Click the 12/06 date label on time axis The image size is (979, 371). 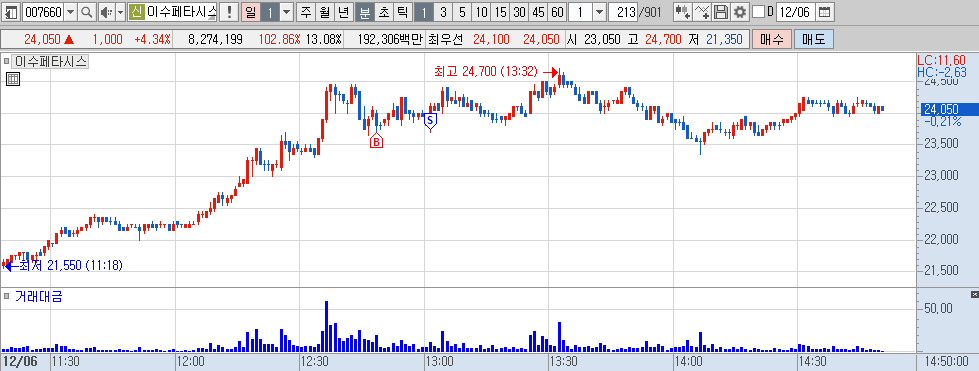click(x=20, y=361)
